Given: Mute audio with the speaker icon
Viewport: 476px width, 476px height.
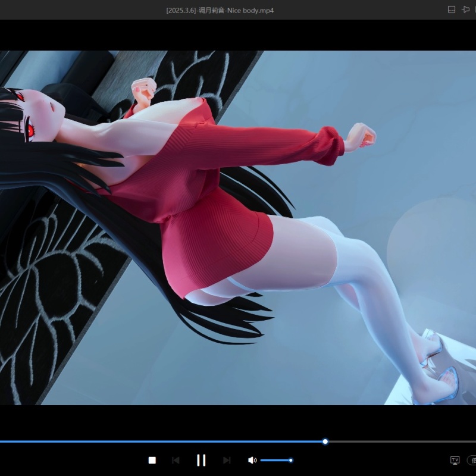Looking at the screenshot, I should [252, 460].
